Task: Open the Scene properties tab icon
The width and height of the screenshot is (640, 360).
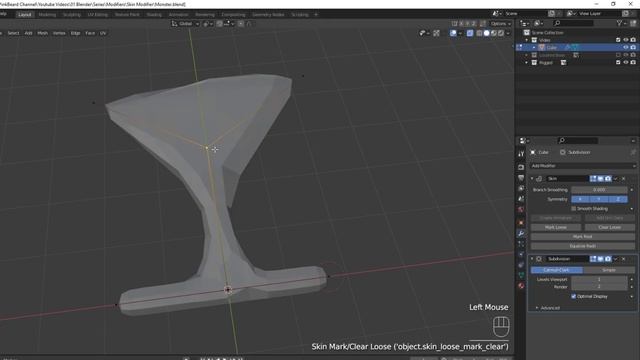Action: coord(521,199)
